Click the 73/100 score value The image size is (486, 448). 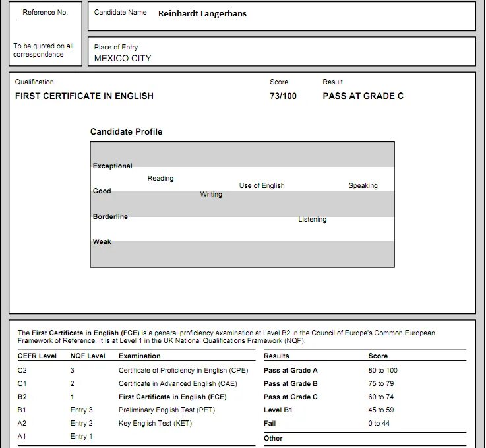(283, 96)
